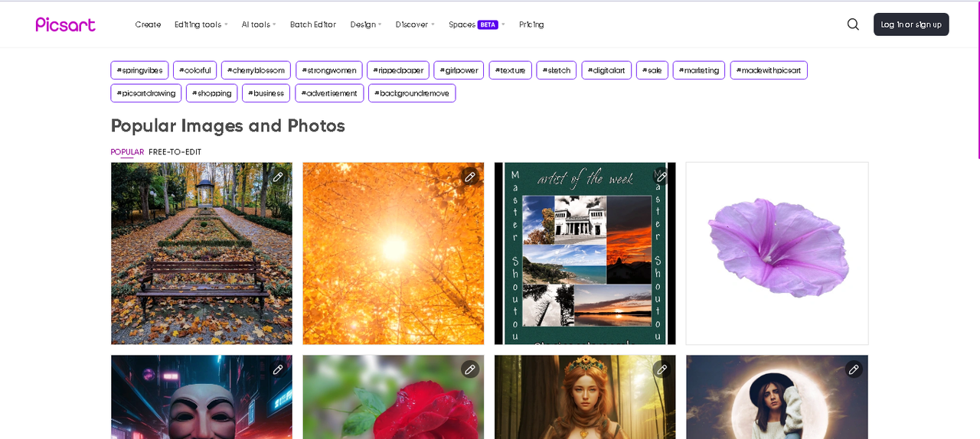Screen dimensions: 980x439
Task: Select the #springvibes tag
Action: 139,70
